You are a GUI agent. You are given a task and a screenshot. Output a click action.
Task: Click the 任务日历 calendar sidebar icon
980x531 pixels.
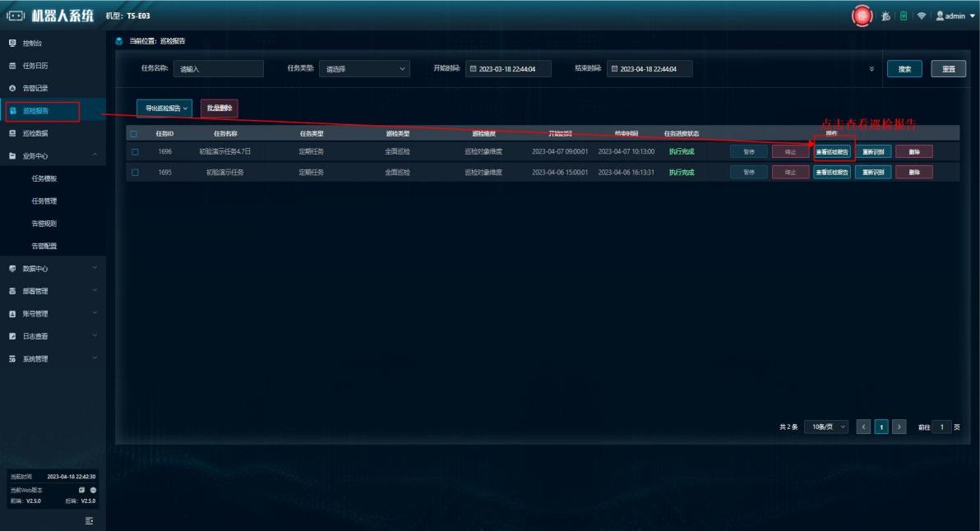click(x=12, y=66)
